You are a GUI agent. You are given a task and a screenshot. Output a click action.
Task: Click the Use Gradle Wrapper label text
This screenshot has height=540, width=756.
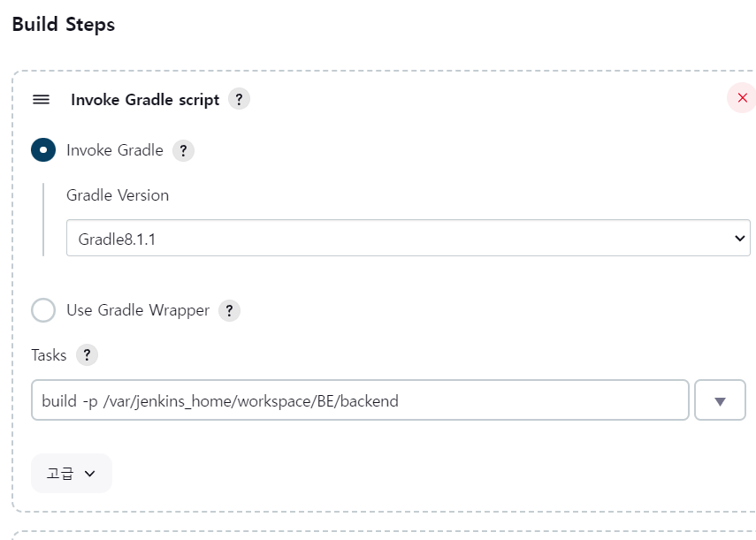[x=138, y=310]
